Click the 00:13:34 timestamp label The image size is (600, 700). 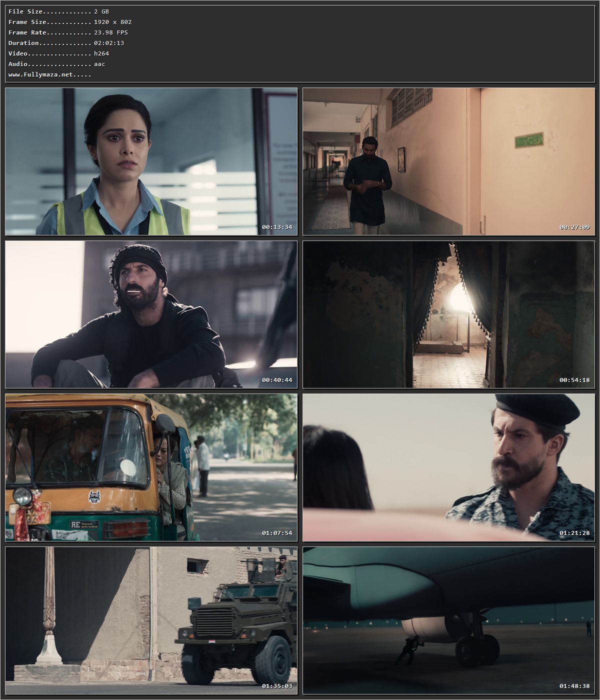277,227
